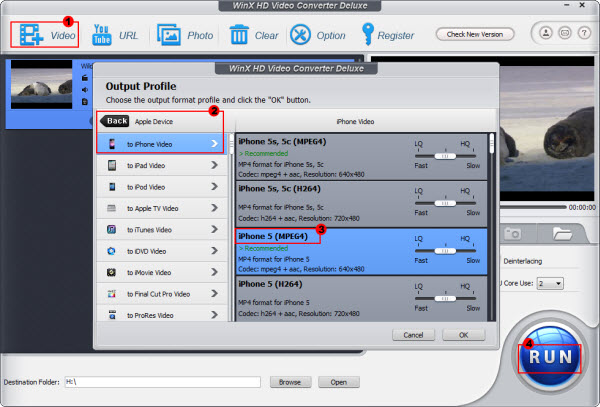The height and width of the screenshot is (407, 600).
Task: Click the Register key icon
Action: [x=367, y=34]
